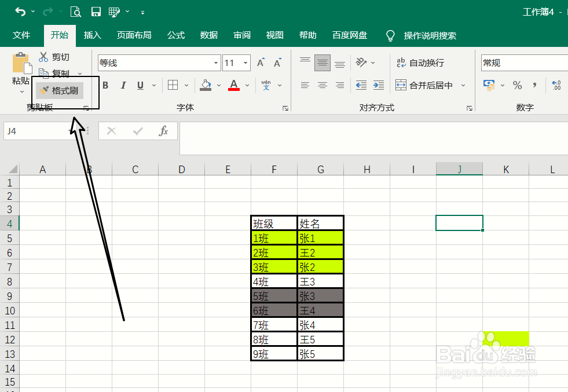The image size is (568, 392).
Task: Toggle bold formatting
Action: (105, 86)
